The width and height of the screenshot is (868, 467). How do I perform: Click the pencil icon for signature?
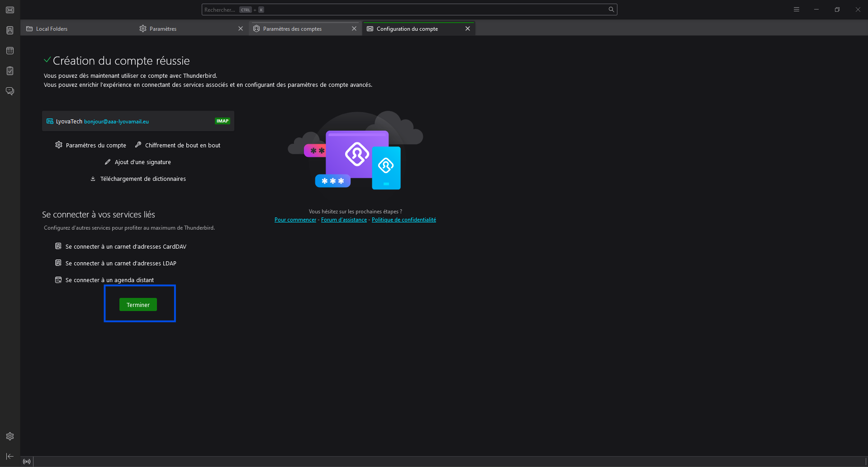[x=108, y=161]
